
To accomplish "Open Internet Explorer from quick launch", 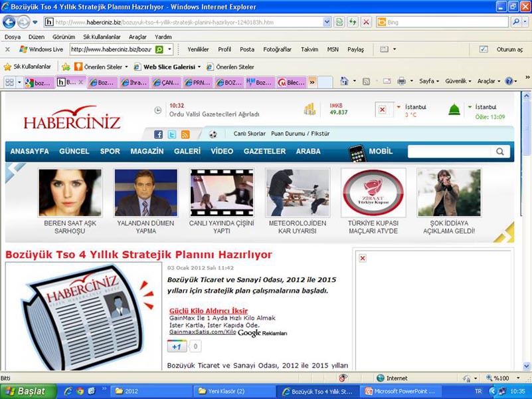I will pos(68,391).
